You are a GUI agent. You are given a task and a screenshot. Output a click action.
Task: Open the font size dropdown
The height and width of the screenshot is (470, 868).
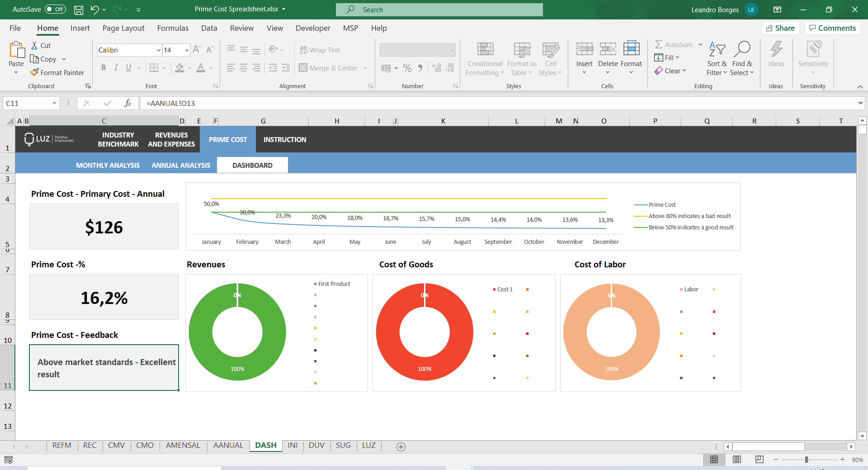point(186,50)
